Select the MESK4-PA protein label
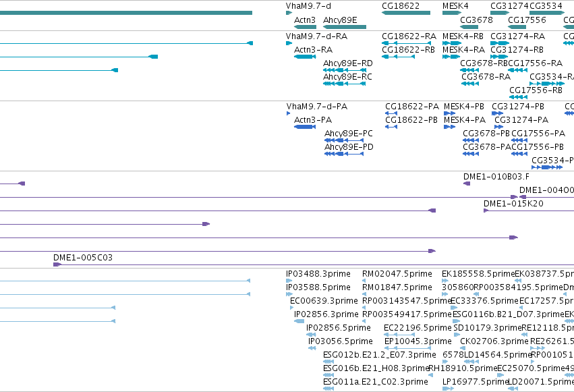Image resolution: width=574 pixels, height=392 pixels. pos(465,120)
